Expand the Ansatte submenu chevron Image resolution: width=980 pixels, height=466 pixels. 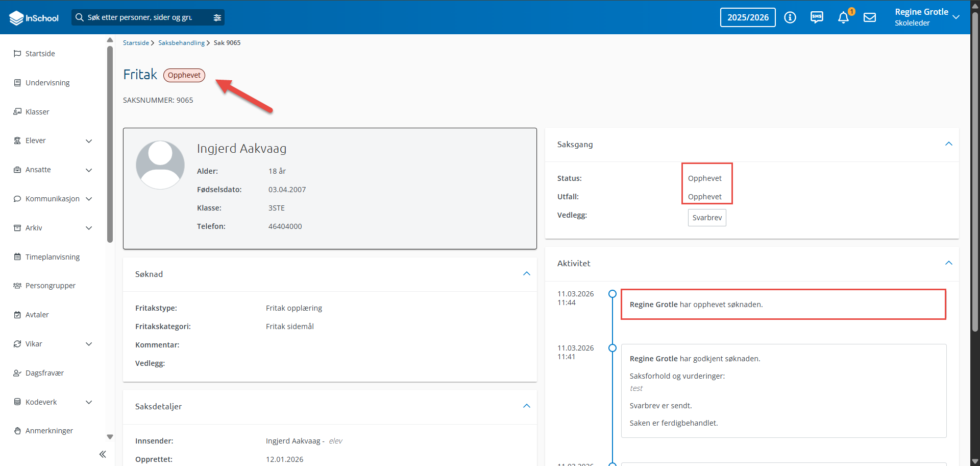click(89, 170)
